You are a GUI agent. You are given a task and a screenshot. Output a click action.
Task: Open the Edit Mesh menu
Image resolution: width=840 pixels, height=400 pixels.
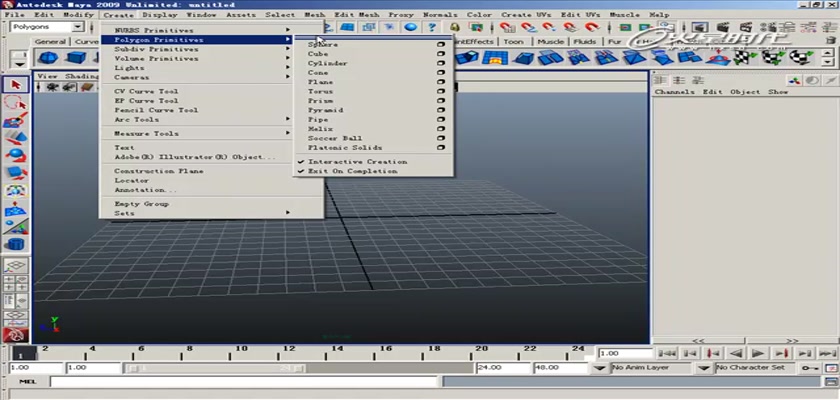[x=357, y=15]
